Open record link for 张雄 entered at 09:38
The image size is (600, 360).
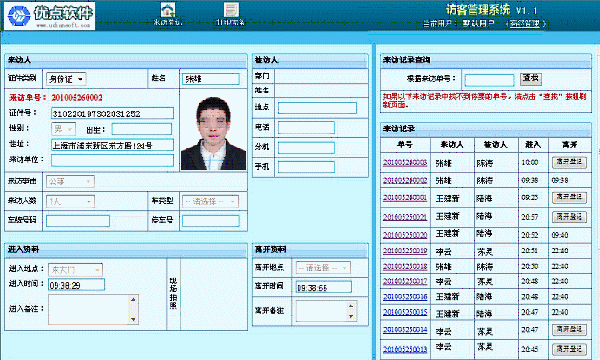(405, 180)
